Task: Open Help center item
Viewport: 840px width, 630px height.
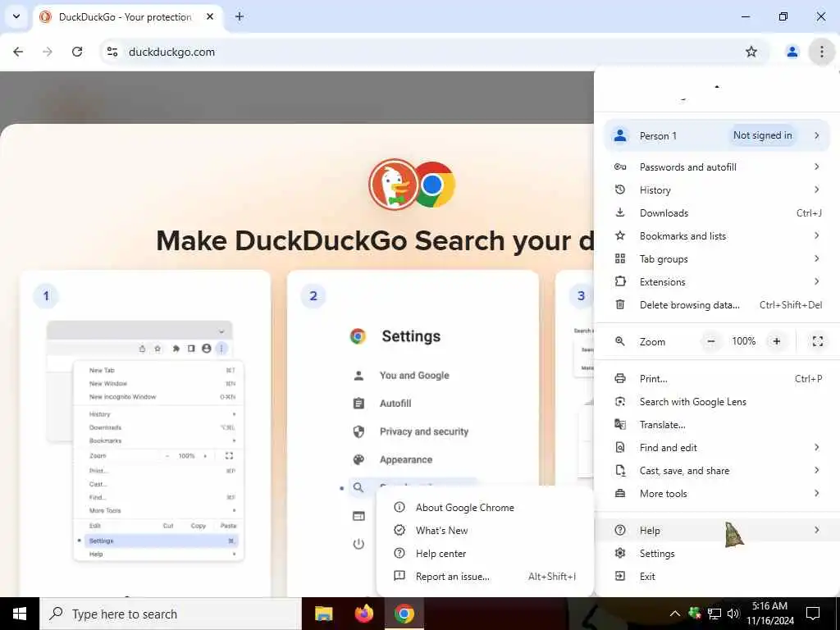Action: (x=486, y=554)
